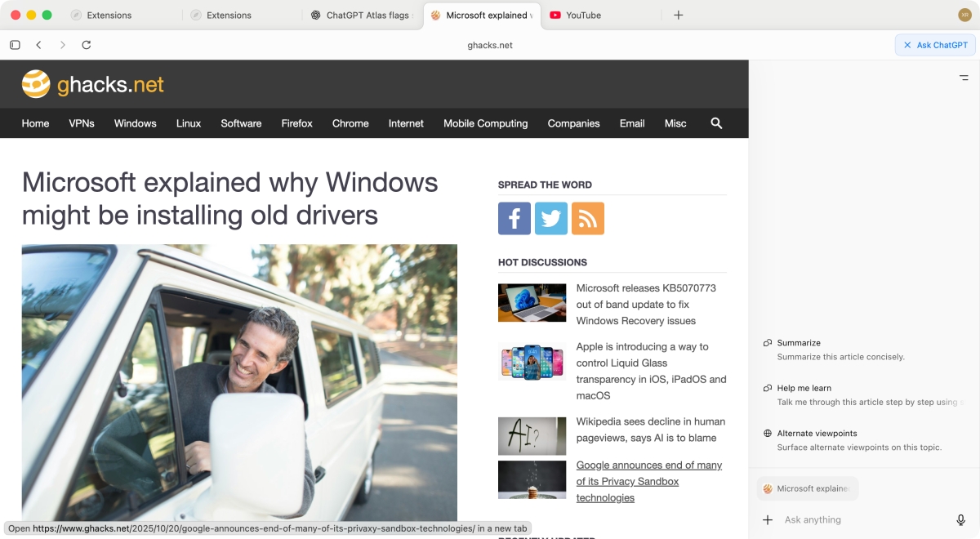Switch to the YouTube tab
980x539 pixels.
pyautogui.click(x=583, y=15)
